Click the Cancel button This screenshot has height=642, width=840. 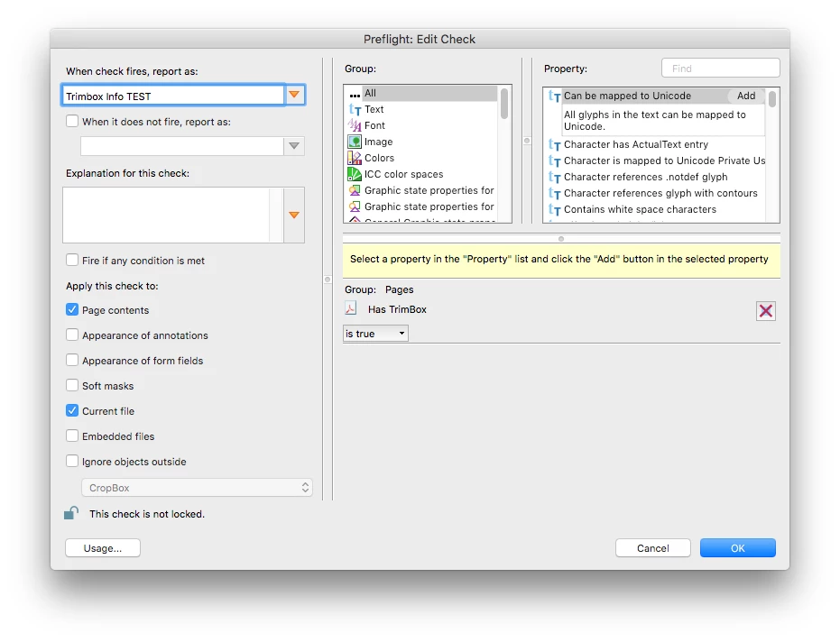coord(652,547)
